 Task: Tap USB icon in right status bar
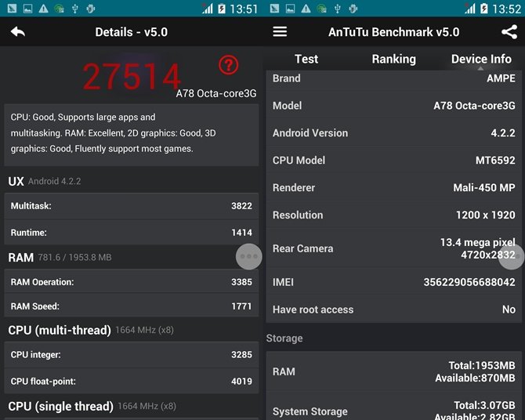[338, 9]
